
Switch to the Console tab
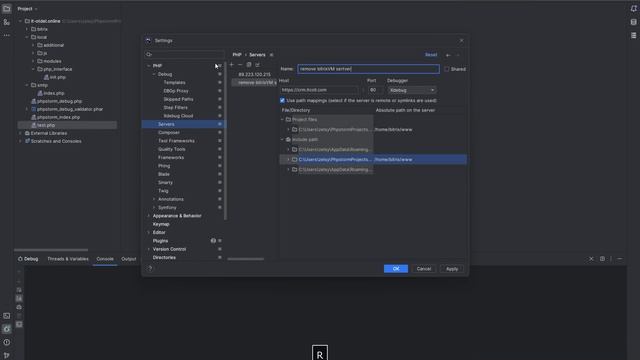105,259
